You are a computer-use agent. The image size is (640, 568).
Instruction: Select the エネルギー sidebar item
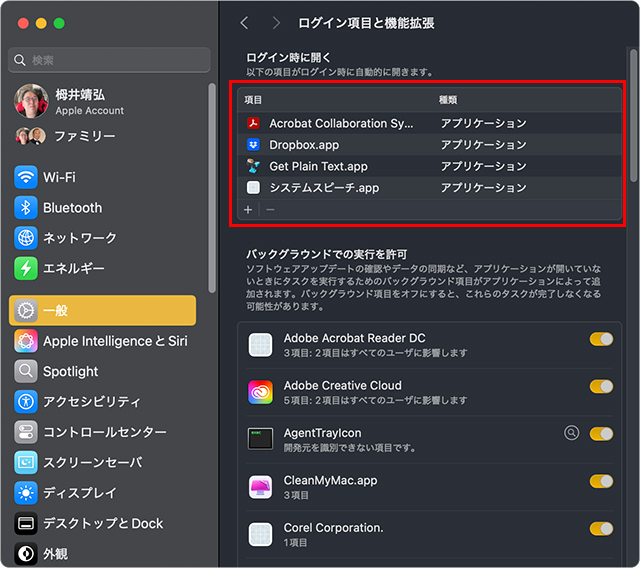(x=102, y=268)
